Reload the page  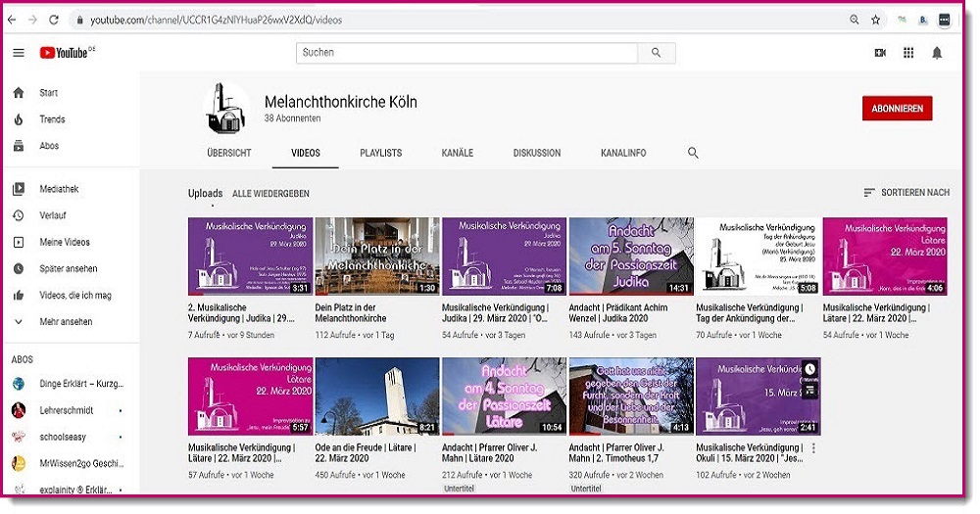tap(54, 20)
